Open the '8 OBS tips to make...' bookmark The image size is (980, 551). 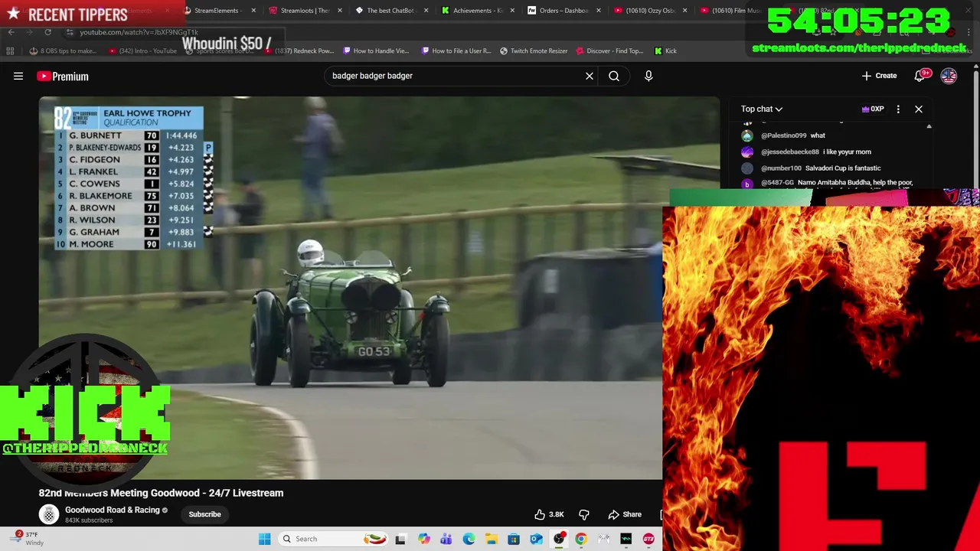(x=63, y=51)
